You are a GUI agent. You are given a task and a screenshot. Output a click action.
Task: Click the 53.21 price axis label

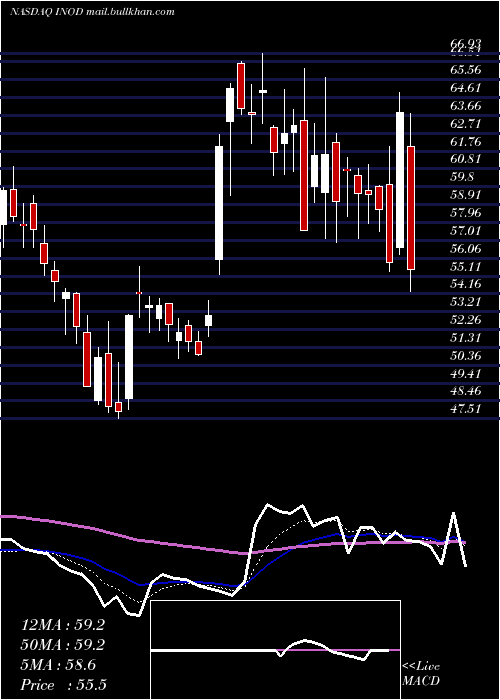466,302
